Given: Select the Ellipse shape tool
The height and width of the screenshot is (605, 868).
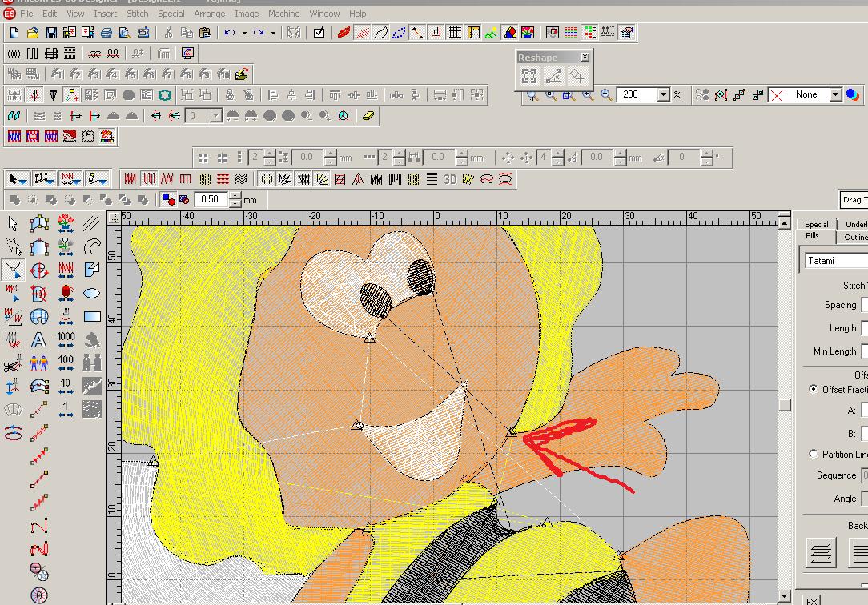Looking at the screenshot, I should (x=92, y=294).
